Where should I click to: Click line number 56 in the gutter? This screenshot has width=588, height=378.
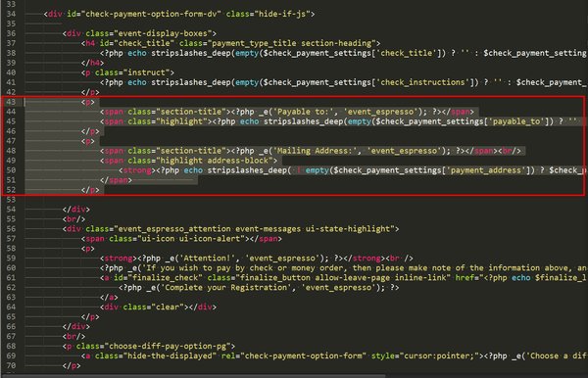click(11, 229)
